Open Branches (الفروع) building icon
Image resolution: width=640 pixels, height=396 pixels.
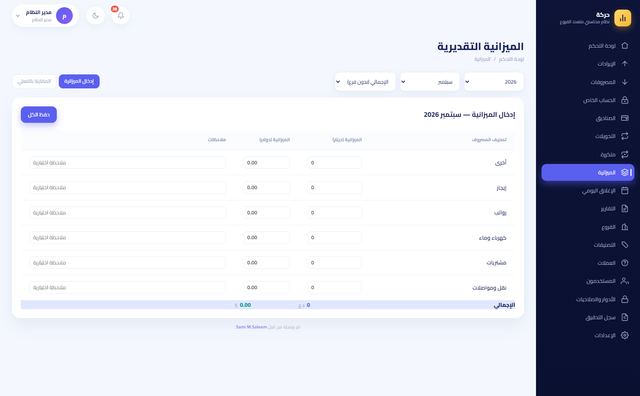tap(624, 227)
